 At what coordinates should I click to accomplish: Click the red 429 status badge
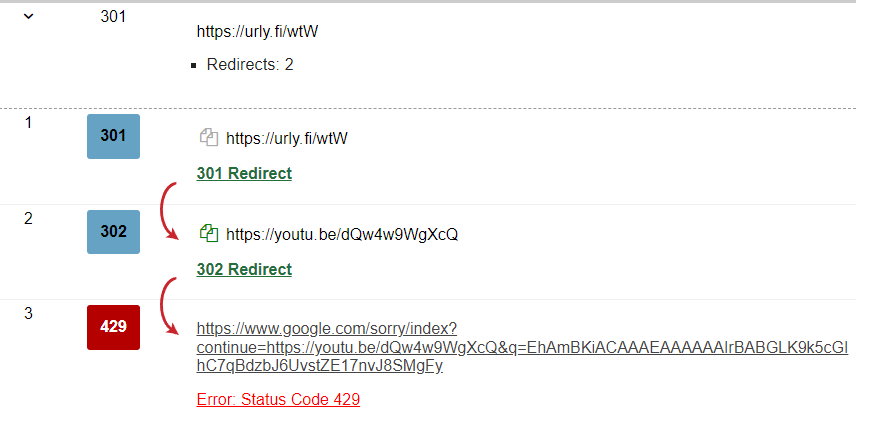(x=113, y=327)
